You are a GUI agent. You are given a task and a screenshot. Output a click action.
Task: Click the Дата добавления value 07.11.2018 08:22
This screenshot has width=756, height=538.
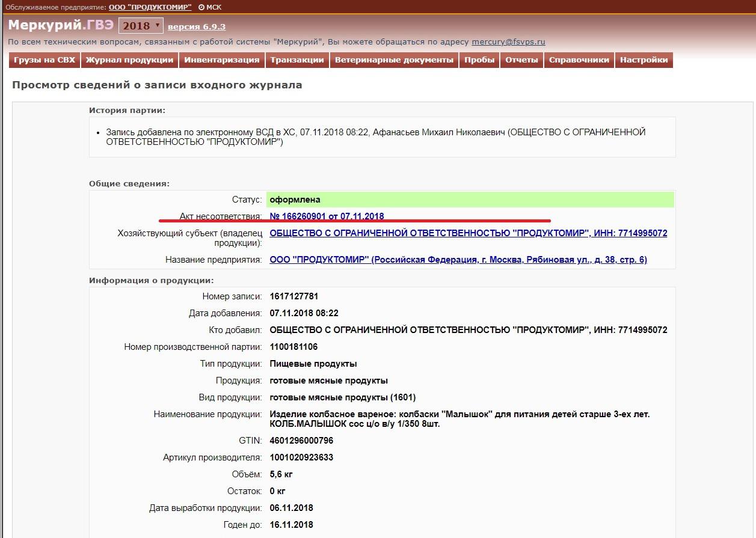tap(304, 313)
